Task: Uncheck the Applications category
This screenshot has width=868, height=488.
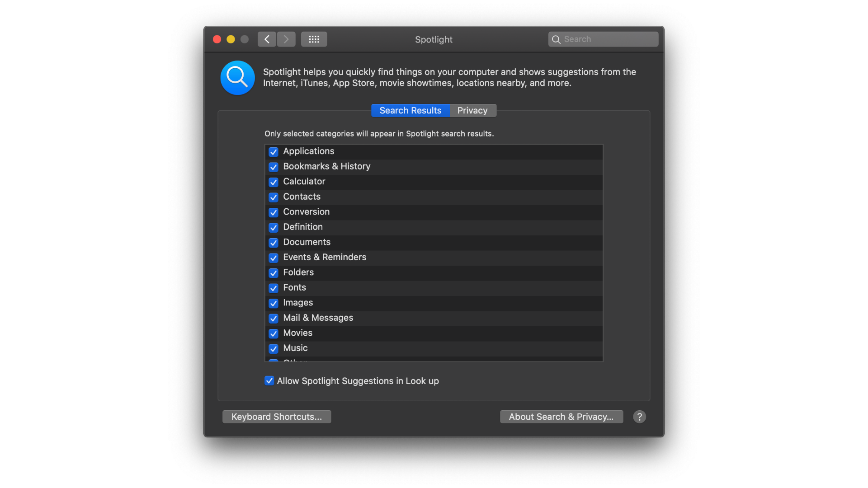Action: click(x=273, y=152)
